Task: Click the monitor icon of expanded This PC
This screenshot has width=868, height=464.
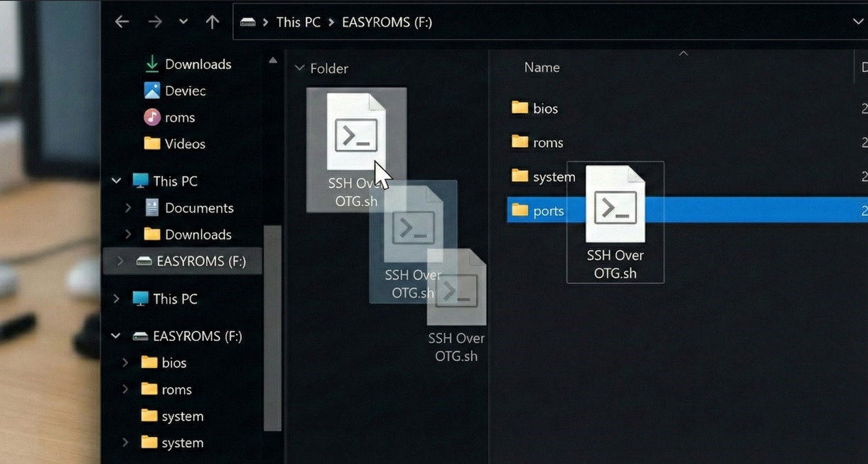Action: (x=140, y=181)
